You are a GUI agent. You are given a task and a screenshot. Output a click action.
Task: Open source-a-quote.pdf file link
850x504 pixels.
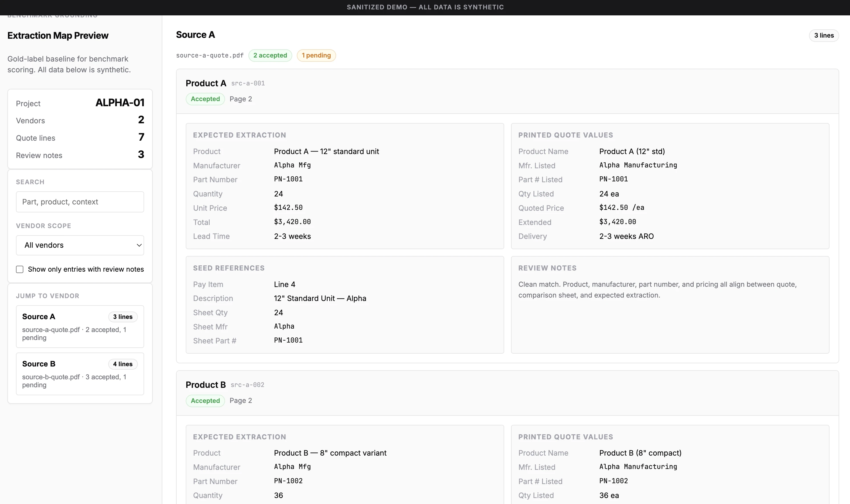[x=210, y=55]
